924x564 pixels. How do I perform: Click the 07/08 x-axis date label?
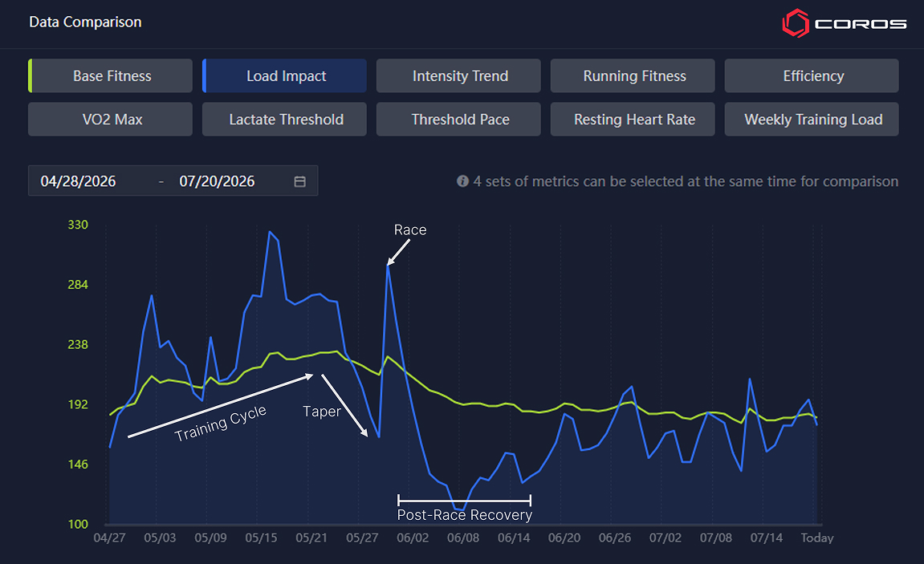716,538
